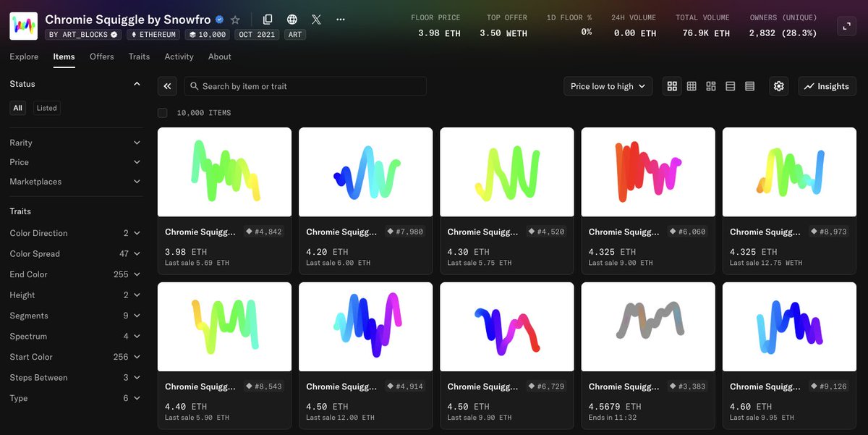Collapse the filter sidebar with double-chevron button
868x435 pixels.
[167, 86]
